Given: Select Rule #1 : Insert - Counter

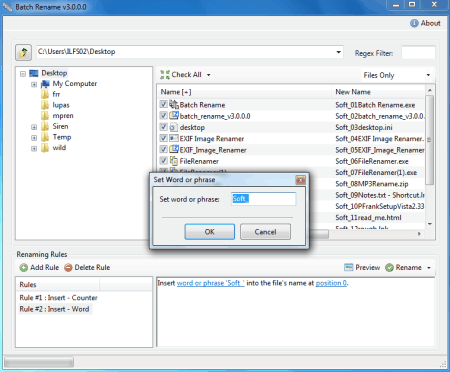Looking at the screenshot, I should 58,298.
